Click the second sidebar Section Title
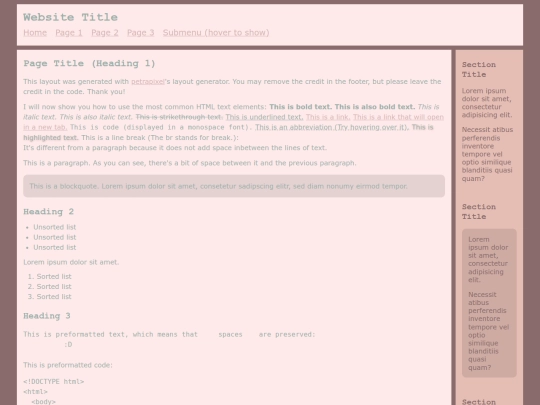 pyautogui.click(x=479, y=212)
